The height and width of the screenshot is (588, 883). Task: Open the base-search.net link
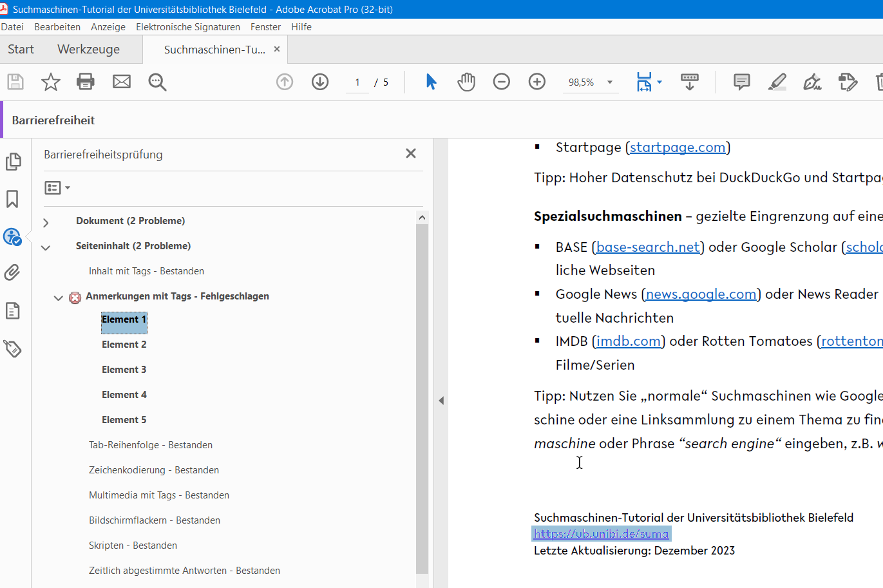(x=648, y=247)
